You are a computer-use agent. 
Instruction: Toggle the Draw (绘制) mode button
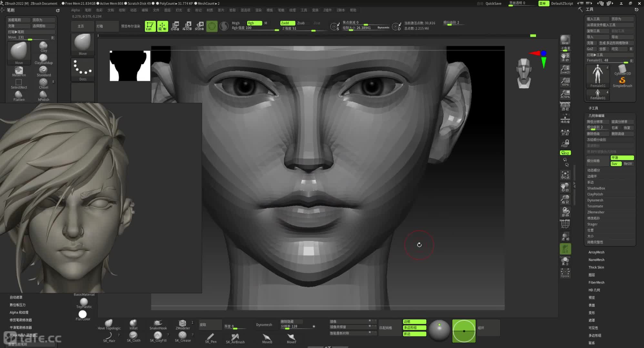[x=162, y=26]
